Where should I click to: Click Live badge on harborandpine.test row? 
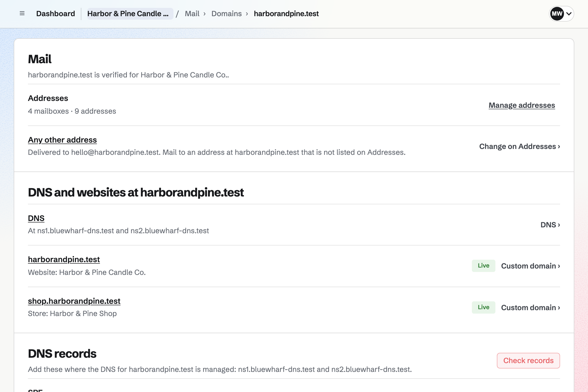pos(483,266)
